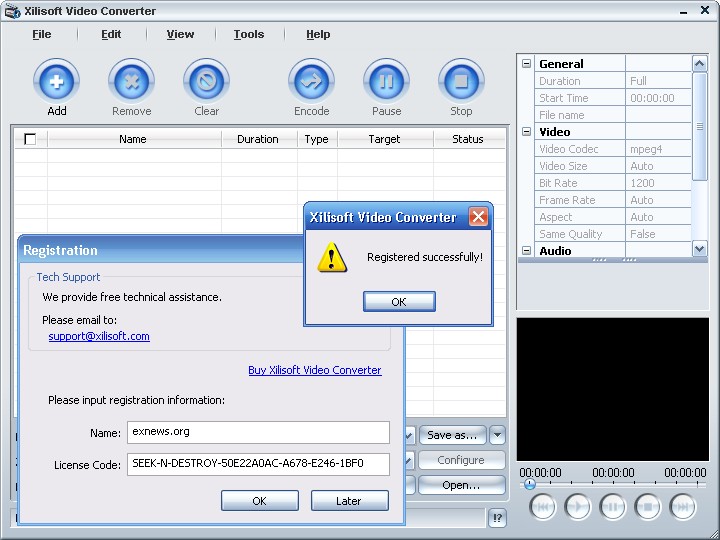This screenshot has width=720, height=540.
Task: Select the Same Quality False value
Action: (658, 234)
